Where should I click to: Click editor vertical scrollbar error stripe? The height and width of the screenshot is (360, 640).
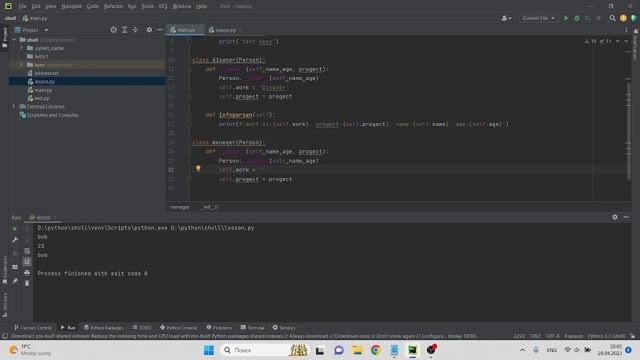(628, 118)
